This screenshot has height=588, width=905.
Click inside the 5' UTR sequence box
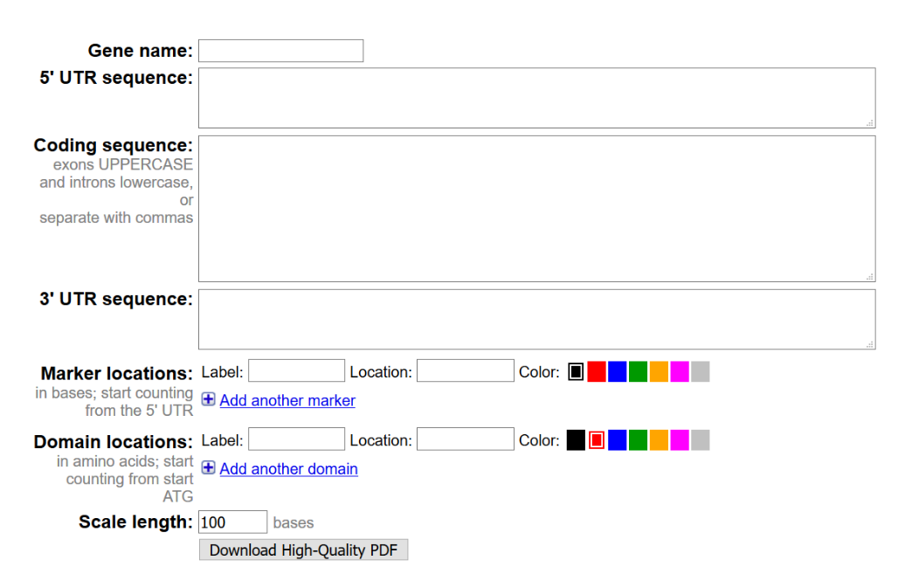coord(536,98)
